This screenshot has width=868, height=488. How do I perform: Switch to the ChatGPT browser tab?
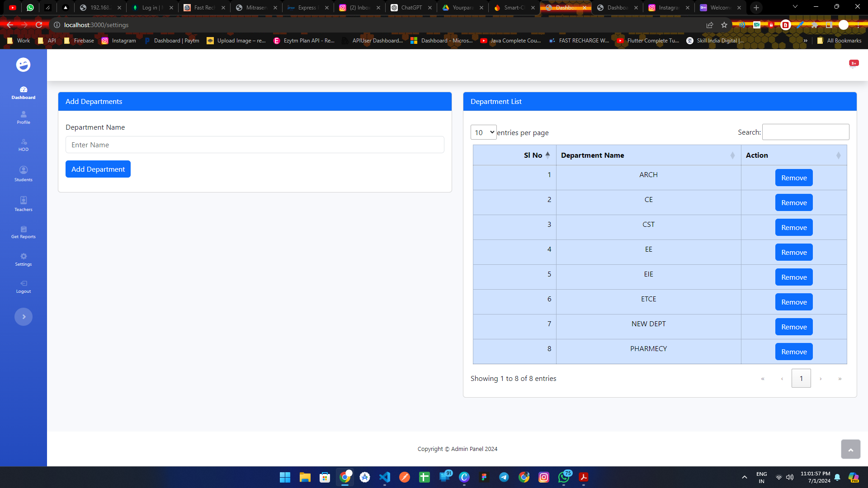411,8
